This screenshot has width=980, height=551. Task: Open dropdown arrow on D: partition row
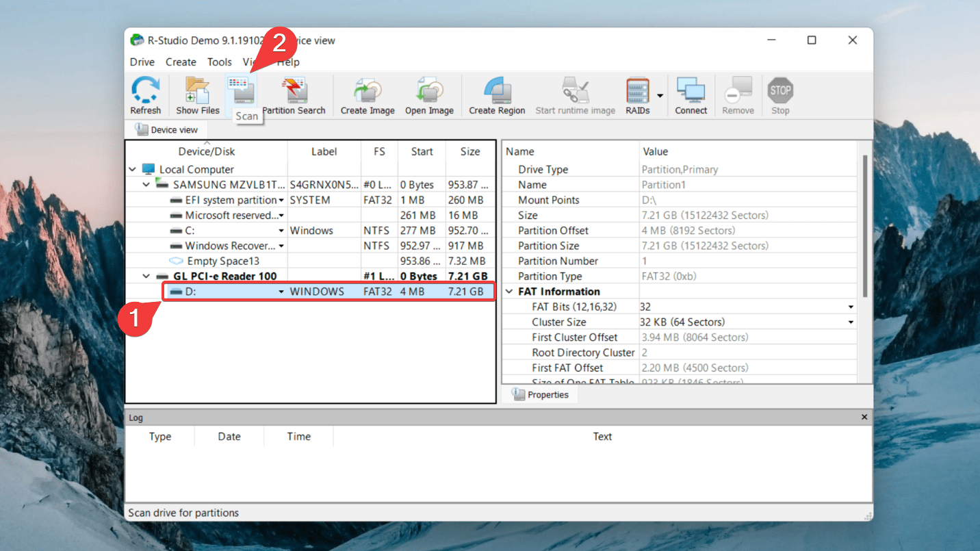click(x=281, y=292)
